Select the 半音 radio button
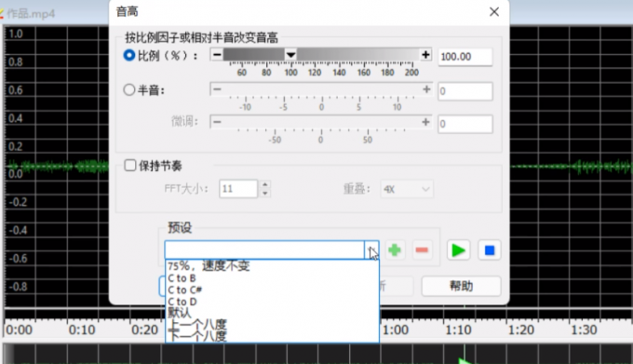The height and width of the screenshot is (364, 633). pyautogui.click(x=129, y=89)
